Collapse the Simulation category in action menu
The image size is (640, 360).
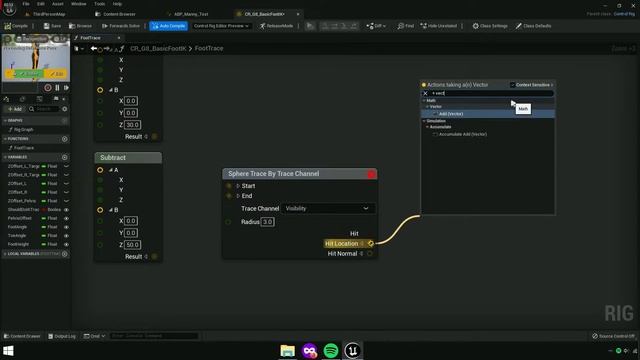point(424,121)
